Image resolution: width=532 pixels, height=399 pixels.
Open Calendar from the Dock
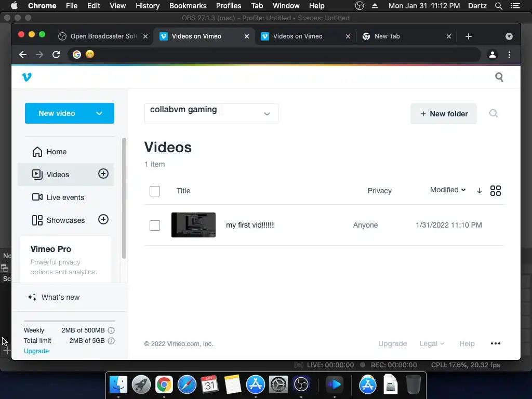pyautogui.click(x=210, y=384)
